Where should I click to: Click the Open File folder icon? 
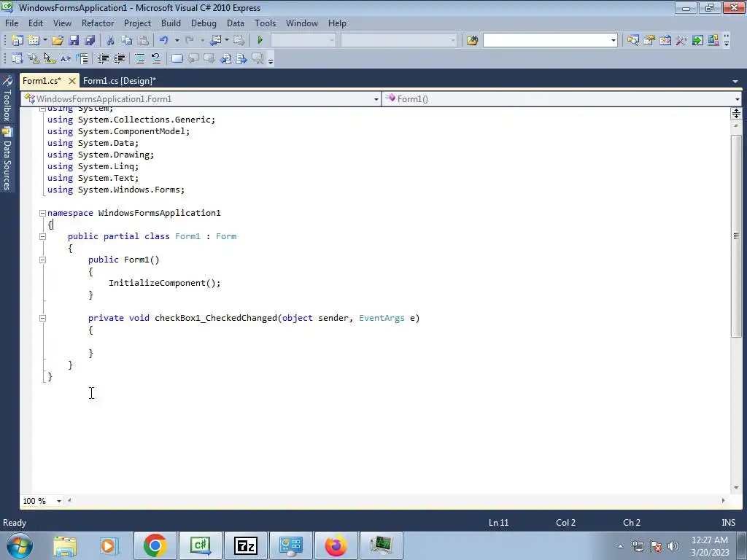point(58,41)
